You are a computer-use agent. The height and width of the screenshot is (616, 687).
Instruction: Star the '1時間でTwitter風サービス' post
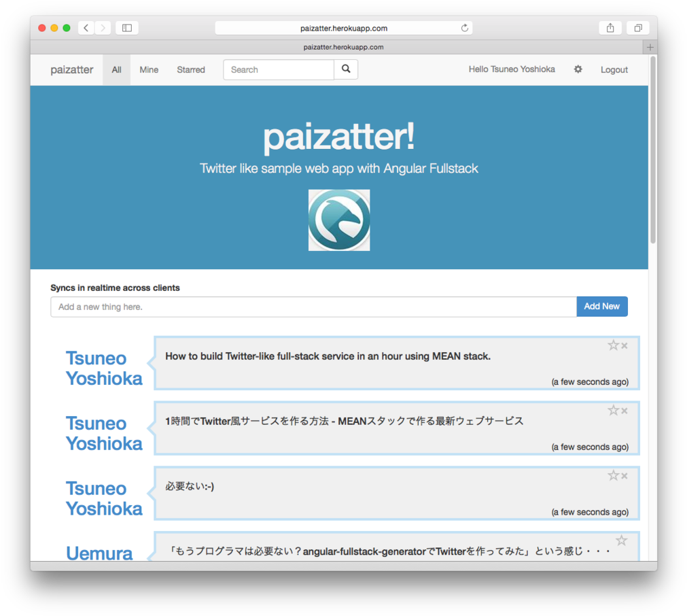coord(613,411)
